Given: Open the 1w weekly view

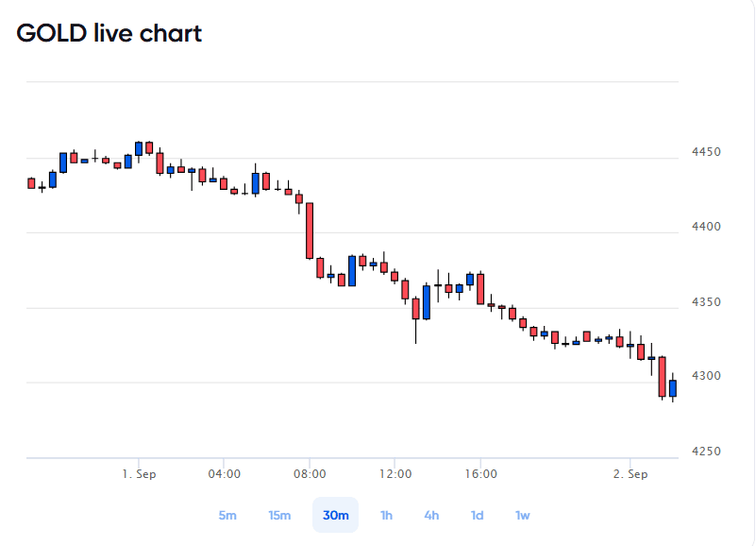Looking at the screenshot, I should point(523,515).
